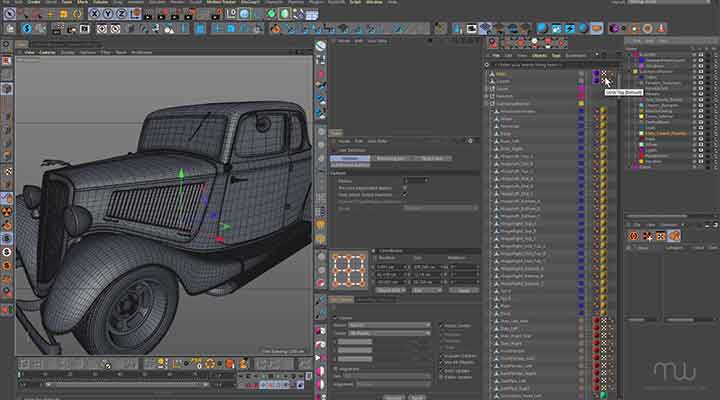Screen dimensions: 720x400
Task: Click the yellow layer swatch in Object manager
Action: click(581, 104)
